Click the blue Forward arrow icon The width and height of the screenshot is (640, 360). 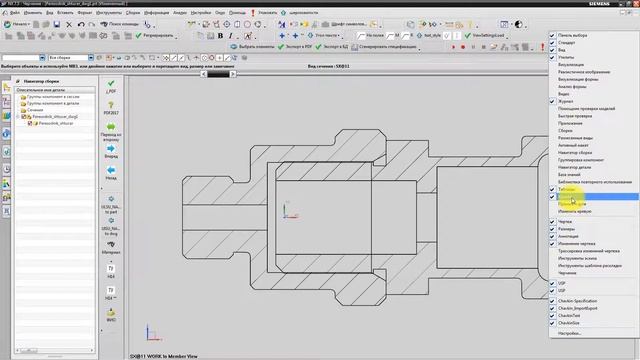coord(111,149)
